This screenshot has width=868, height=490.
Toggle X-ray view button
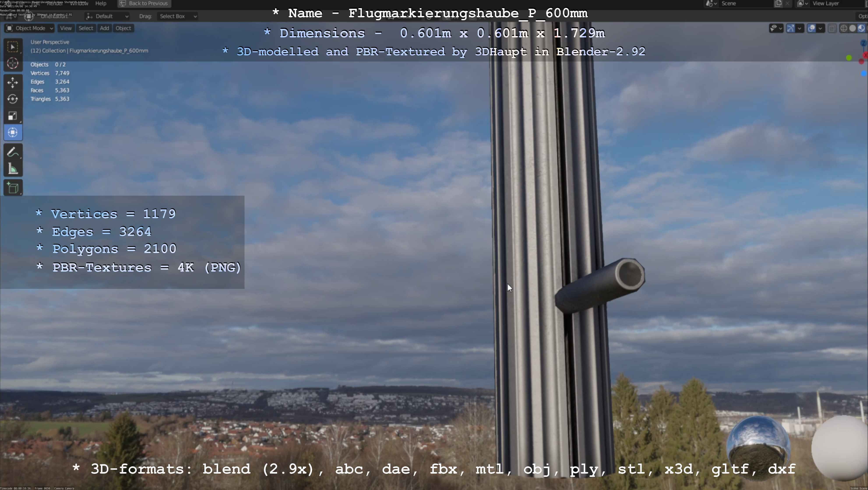click(832, 28)
